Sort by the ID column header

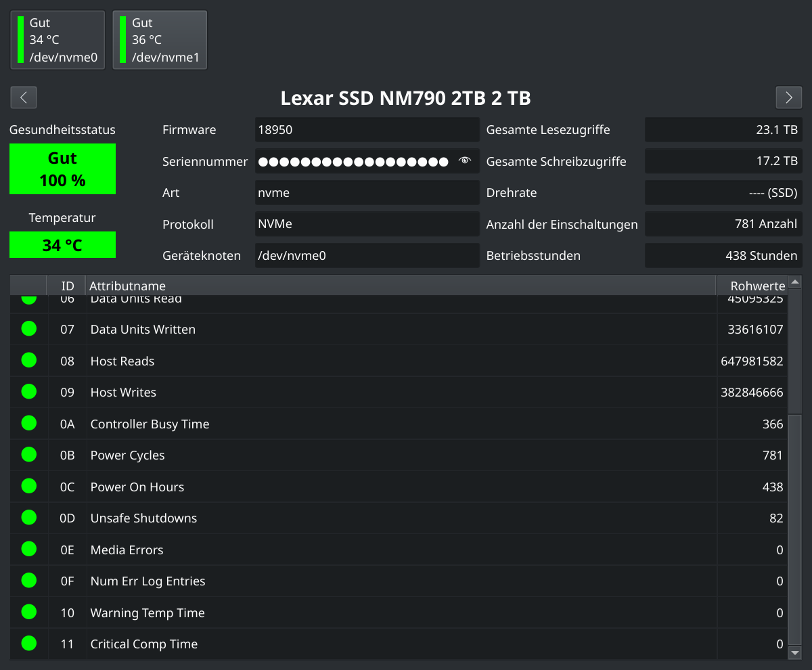click(66, 286)
